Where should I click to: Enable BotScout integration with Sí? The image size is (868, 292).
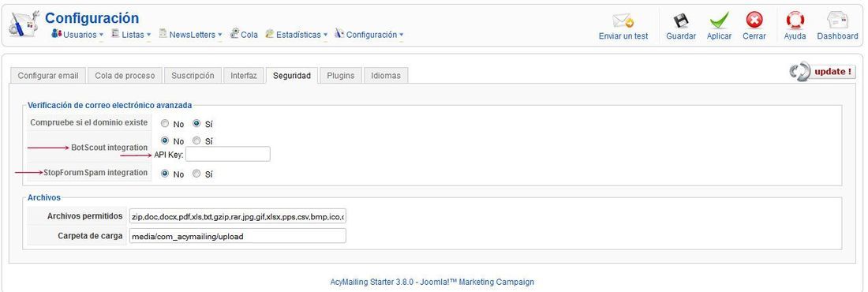pos(196,140)
